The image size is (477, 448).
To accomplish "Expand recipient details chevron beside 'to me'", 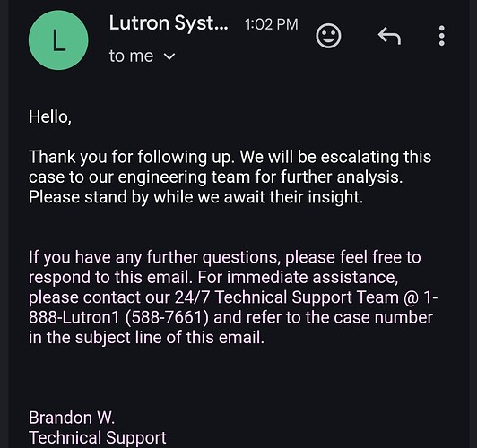I will pyautogui.click(x=169, y=56).
